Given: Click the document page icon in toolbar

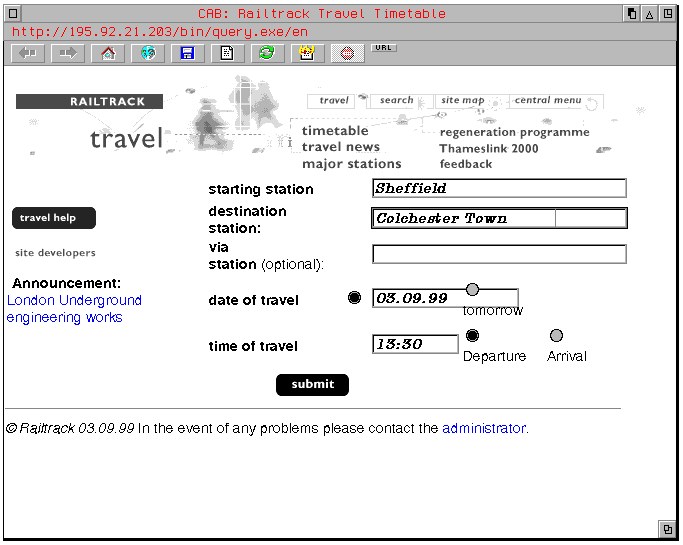Looking at the screenshot, I should tap(227, 54).
